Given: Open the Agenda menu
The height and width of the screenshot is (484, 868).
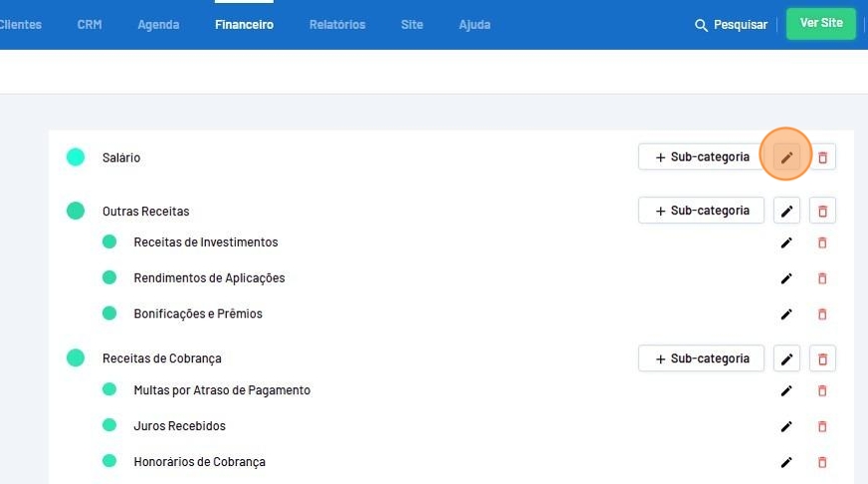Looking at the screenshot, I should point(158,25).
